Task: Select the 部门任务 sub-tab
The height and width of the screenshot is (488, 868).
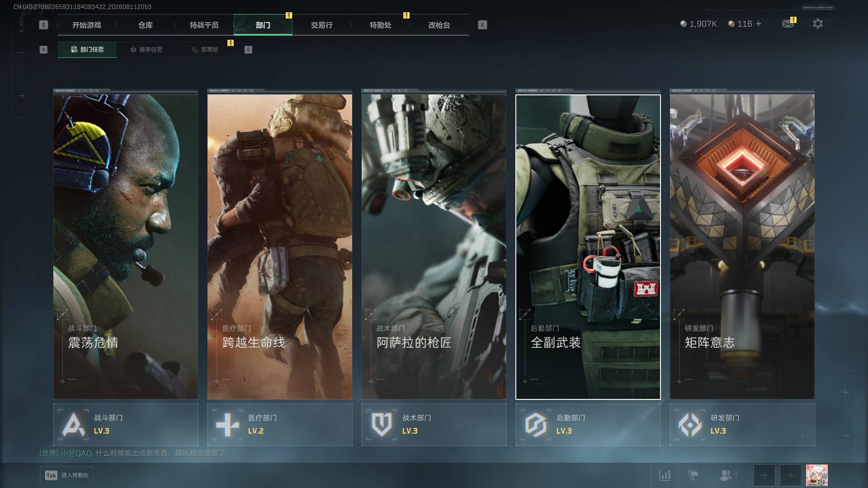Action: tap(87, 50)
